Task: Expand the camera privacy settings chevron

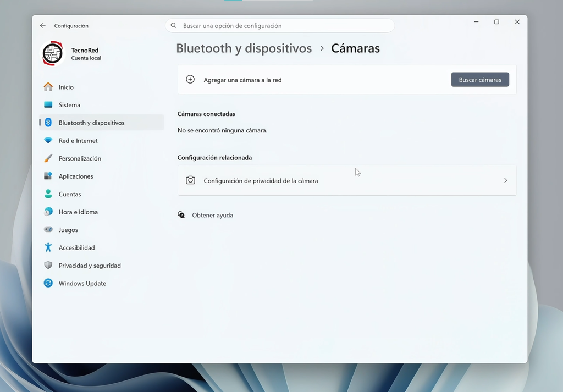Action: (x=506, y=180)
